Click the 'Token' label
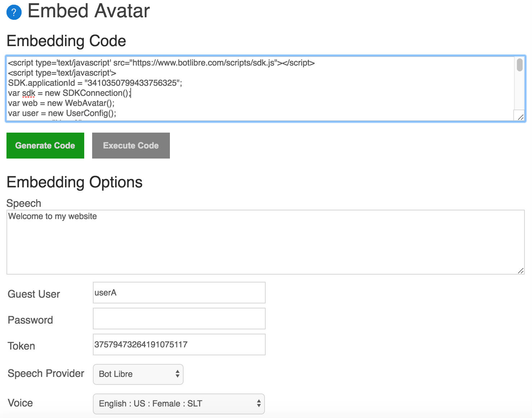The image size is (532, 418). (21, 346)
